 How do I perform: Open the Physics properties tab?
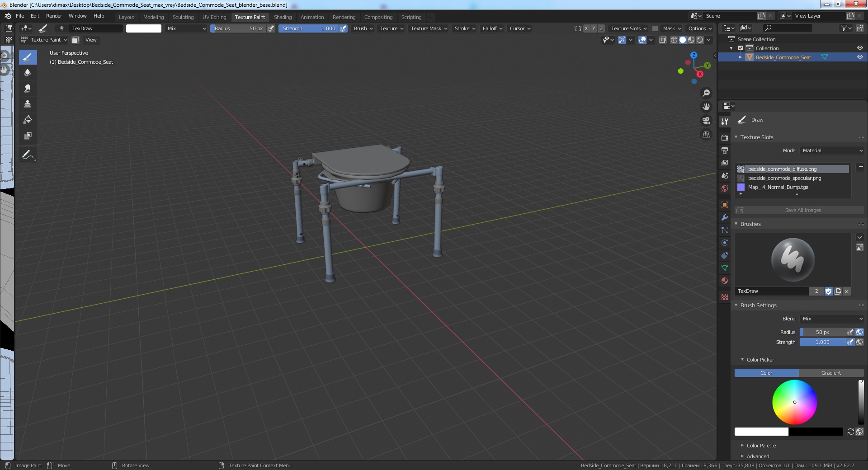pos(725,243)
